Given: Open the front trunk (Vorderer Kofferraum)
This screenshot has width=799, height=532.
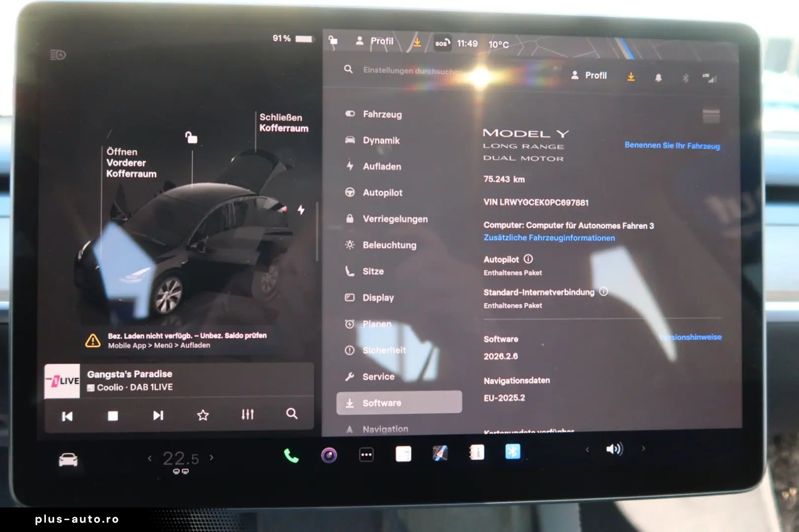Looking at the screenshot, I should tap(131, 163).
